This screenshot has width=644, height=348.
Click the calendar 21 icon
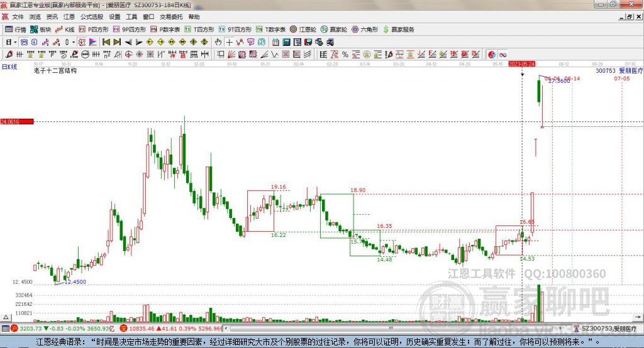pos(275,42)
